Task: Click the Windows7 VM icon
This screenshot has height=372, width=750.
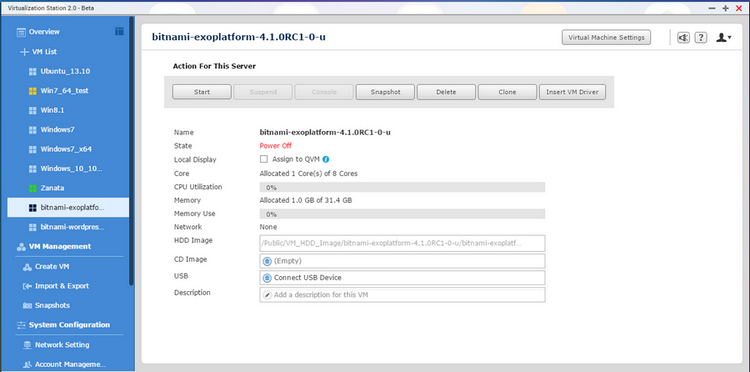Action: 33,130
